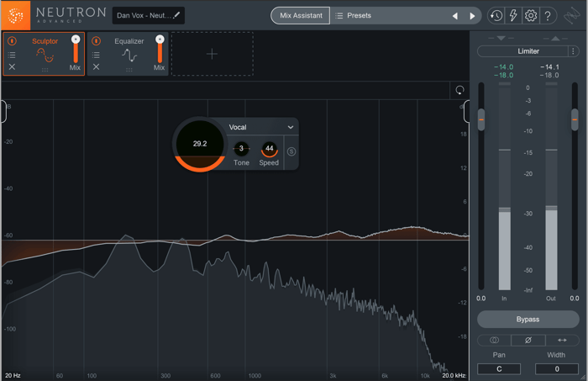Toggle swap channels arrows icon

tap(562, 340)
